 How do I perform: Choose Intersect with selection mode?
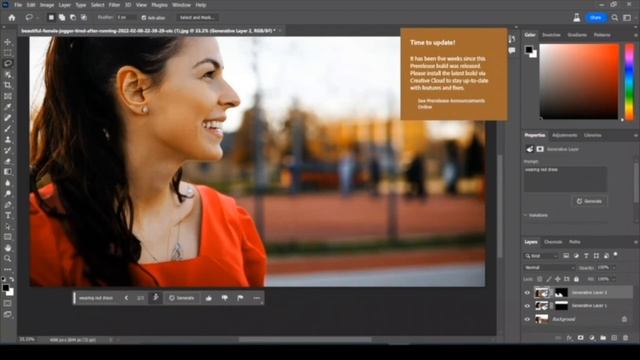click(x=83, y=18)
